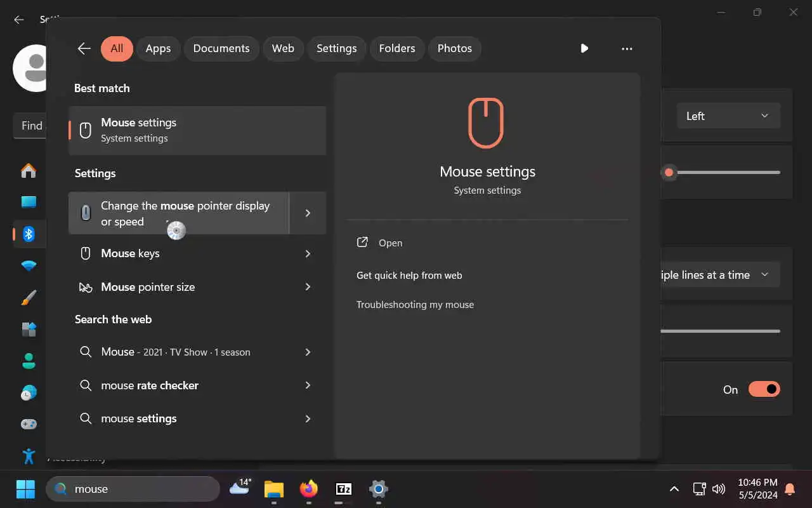The width and height of the screenshot is (812, 508).
Task: Go back using the search panel arrow
Action: [84, 48]
